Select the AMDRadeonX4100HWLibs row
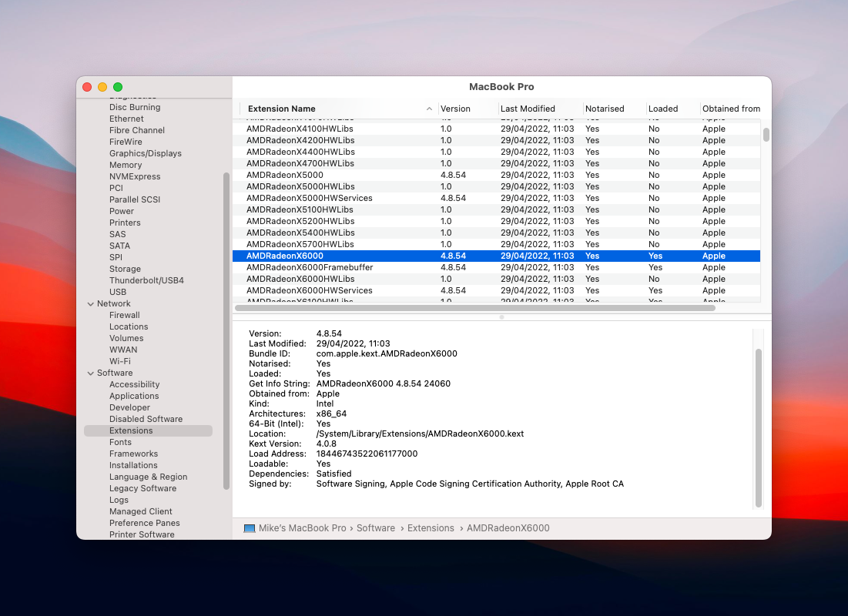The width and height of the screenshot is (848, 616). tap(497, 129)
